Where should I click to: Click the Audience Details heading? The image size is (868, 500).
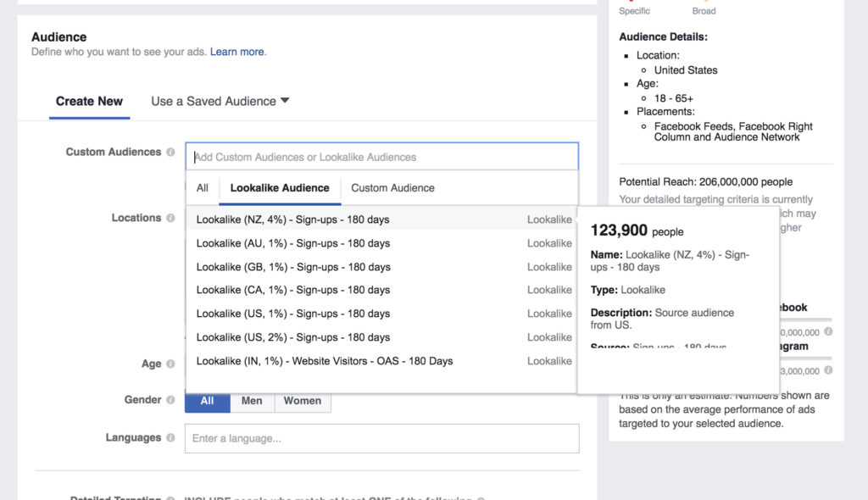click(x=663, y=37)
